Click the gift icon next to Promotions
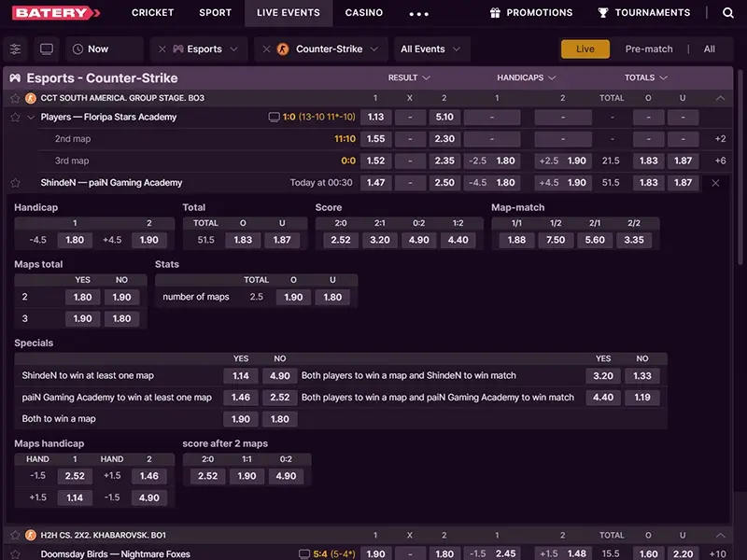 pyautogui.click(x=495, y=13)
